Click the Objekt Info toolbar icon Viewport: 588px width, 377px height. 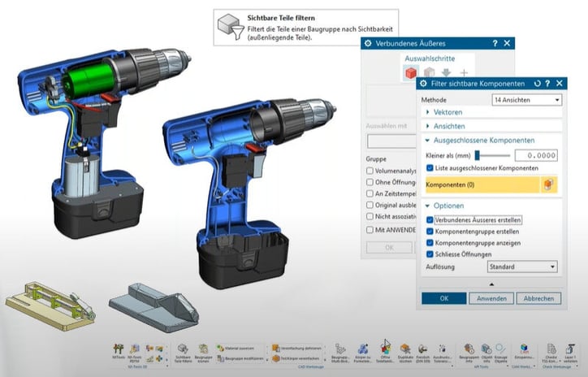(488, 351)
